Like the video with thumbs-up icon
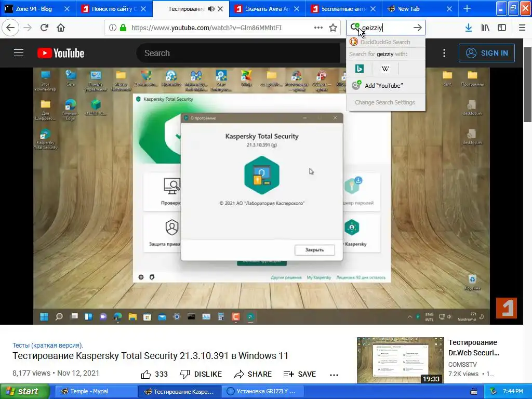532x399 pixels. [146, 374]
